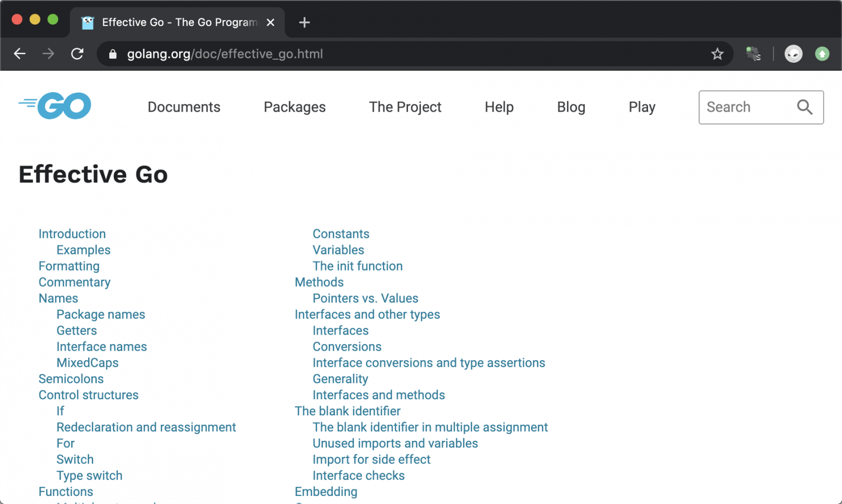Image resolution: width=842 pixels, height=504 pixels.
Task: Jump to Embedding section
Action: (x=326, y=491)
